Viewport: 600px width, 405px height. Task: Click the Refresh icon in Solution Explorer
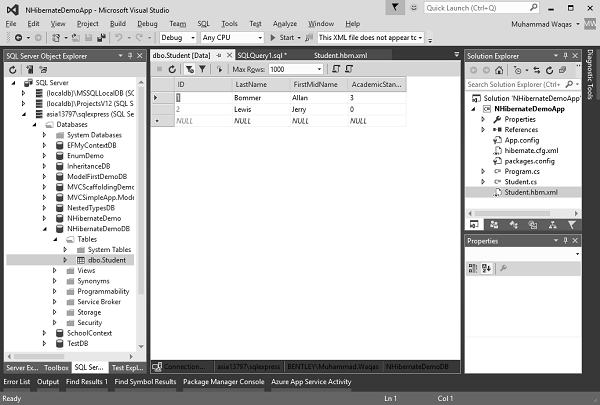549,70
